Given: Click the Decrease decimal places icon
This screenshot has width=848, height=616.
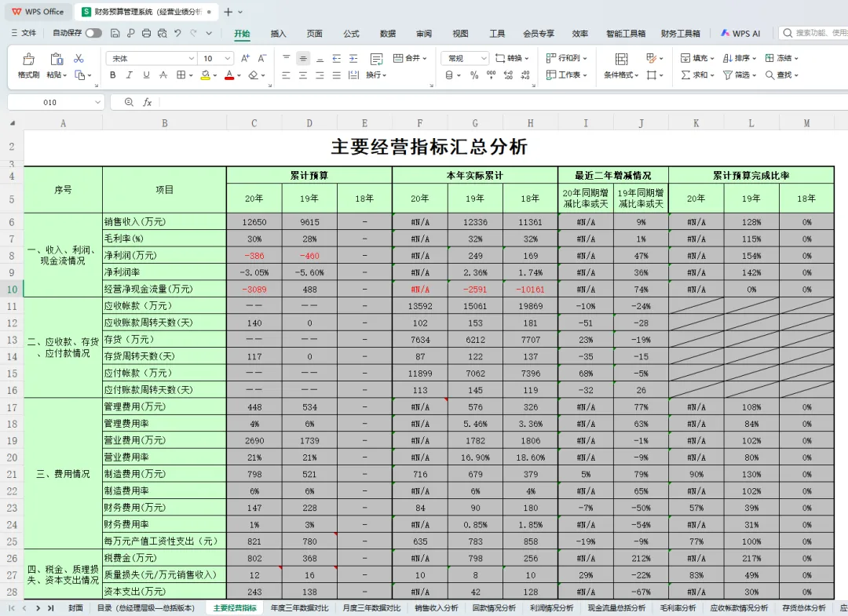Looking at the screenshot, I should (x=525, y=75).
